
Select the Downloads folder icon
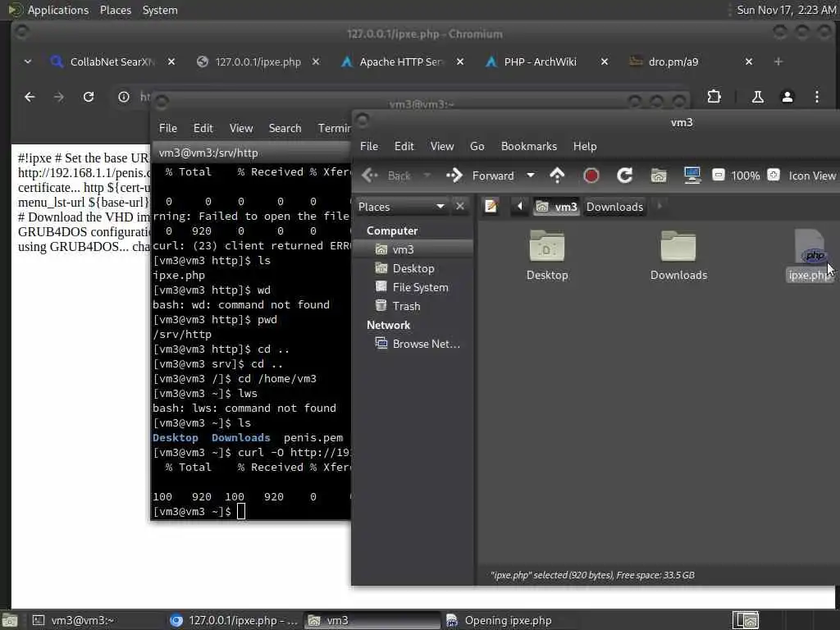(x=678, y=256)
